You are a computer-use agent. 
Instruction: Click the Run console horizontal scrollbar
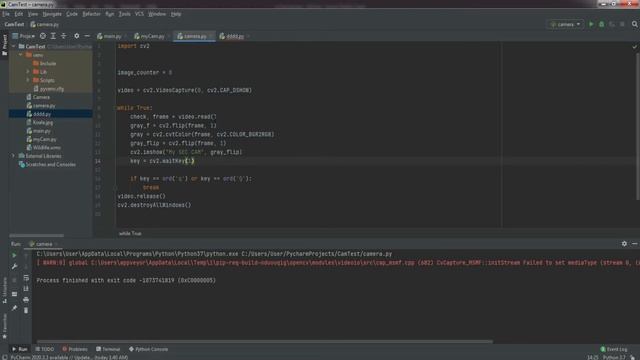tap(264, 342)
